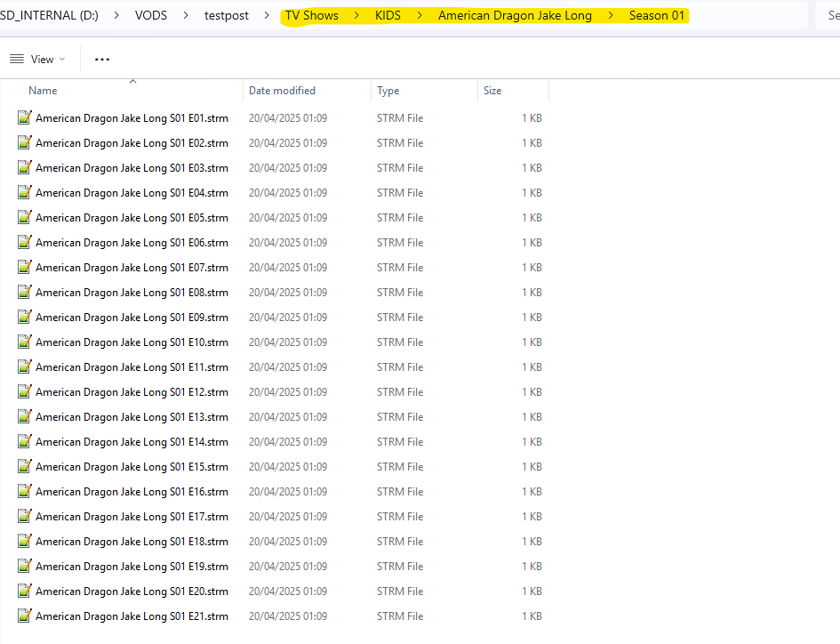This screenshot has height=644, width=840.
Task: Click the E03.strm file icon
Action: coord(24,167)
